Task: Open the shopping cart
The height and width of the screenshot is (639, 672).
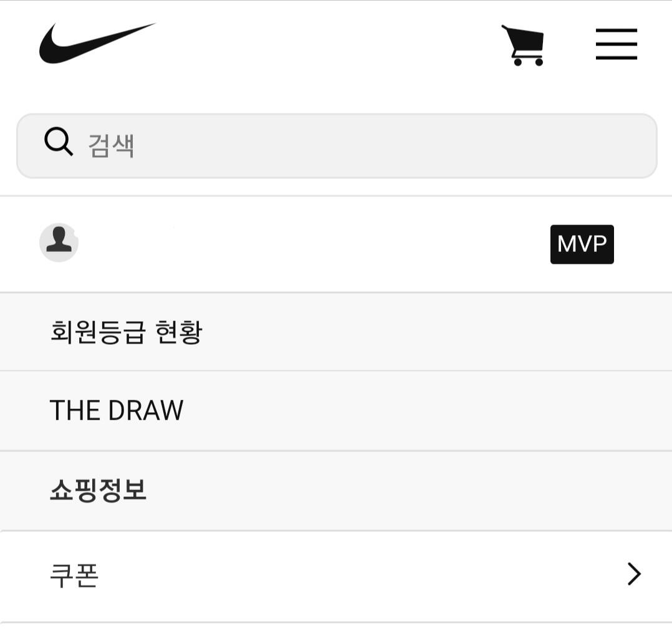Action: click(x=523, y=45)
